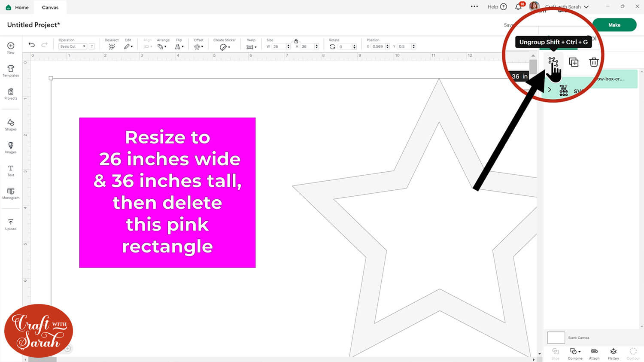Switch to the Canvas tab
Viewport: 644px width, 362px height.
50,7
